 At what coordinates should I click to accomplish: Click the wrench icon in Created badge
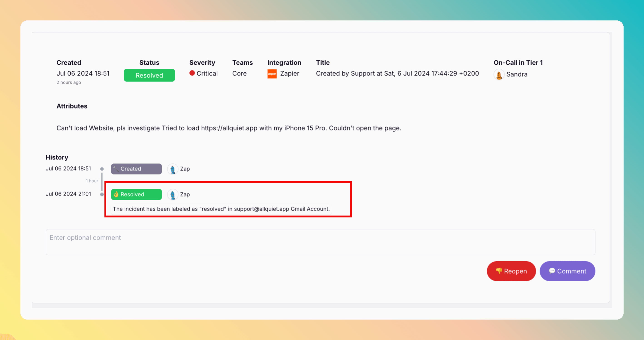(116, 169)
